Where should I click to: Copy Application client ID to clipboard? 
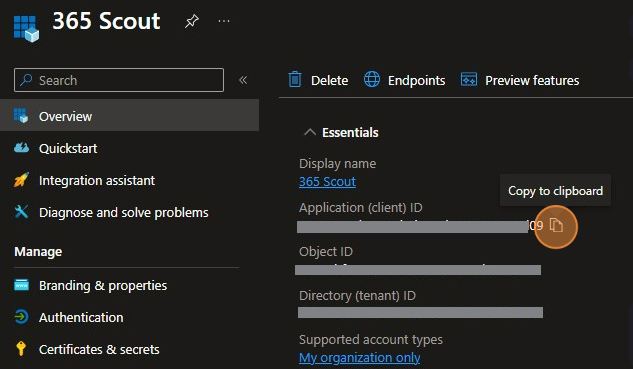tap(556, 225)
